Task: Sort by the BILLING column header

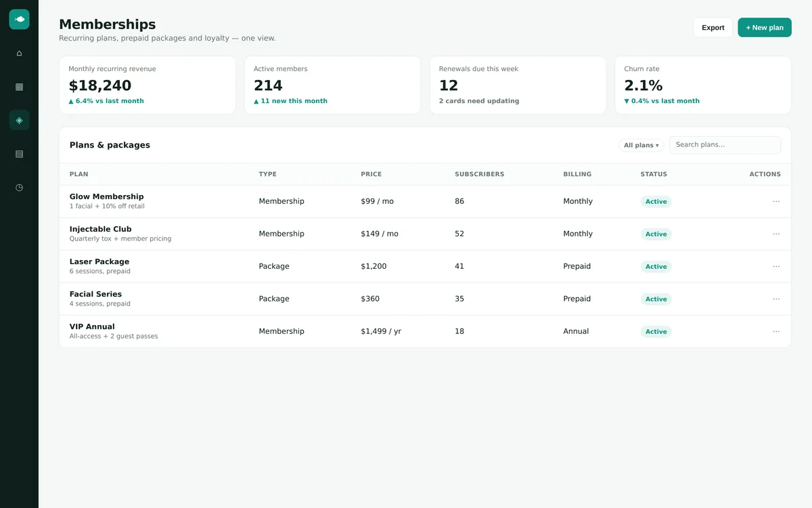Action: pos(577,174)
